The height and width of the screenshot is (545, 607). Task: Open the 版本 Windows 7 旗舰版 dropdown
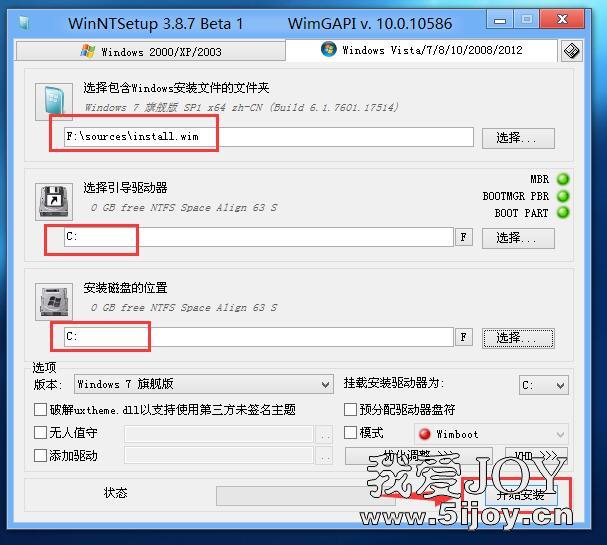pos(204,384)
